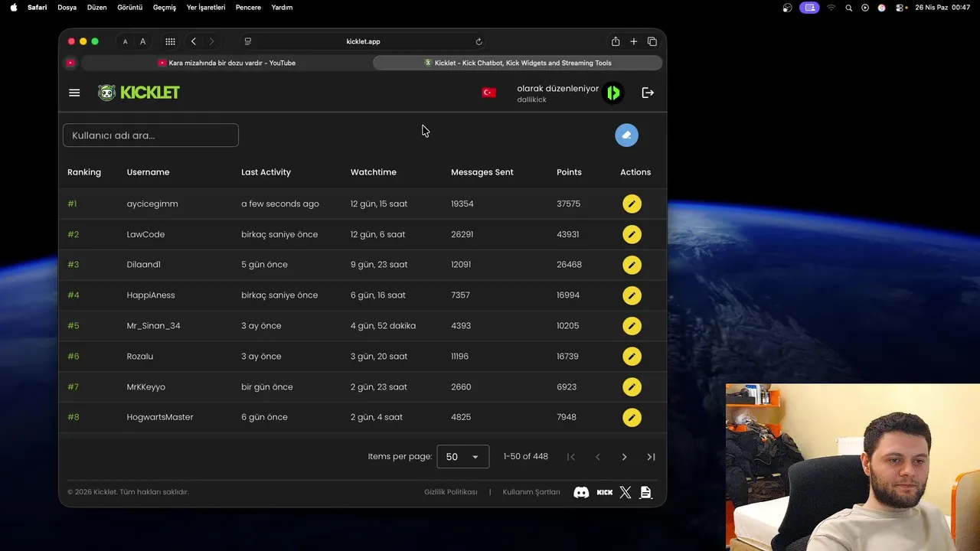Screen dimensions: 980x551
Task: Open the Yer İşaretleri menu
Action: 206,7
